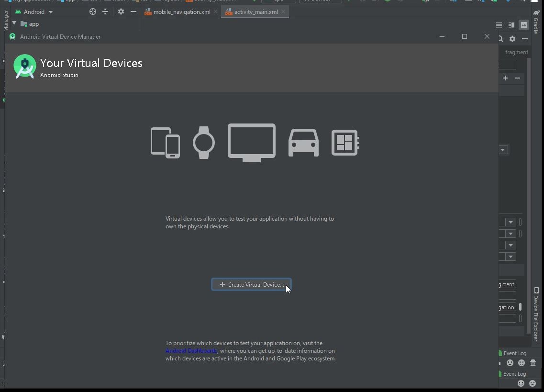The height and width of the screenshot is (392, 544).
Task: Select the phone and tablet device category icon
Action: click(165, 142)
